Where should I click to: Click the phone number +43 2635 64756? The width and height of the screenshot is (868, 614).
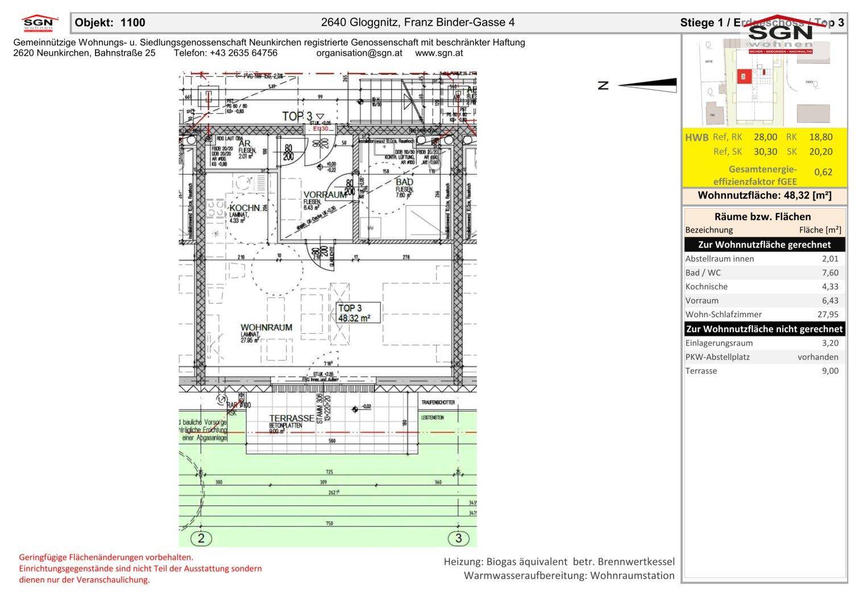[x=243, y=53]
